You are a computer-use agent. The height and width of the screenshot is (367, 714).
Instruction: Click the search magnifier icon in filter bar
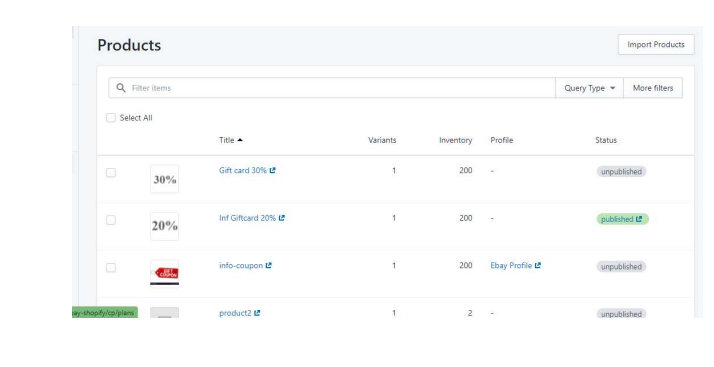[121, 87]
